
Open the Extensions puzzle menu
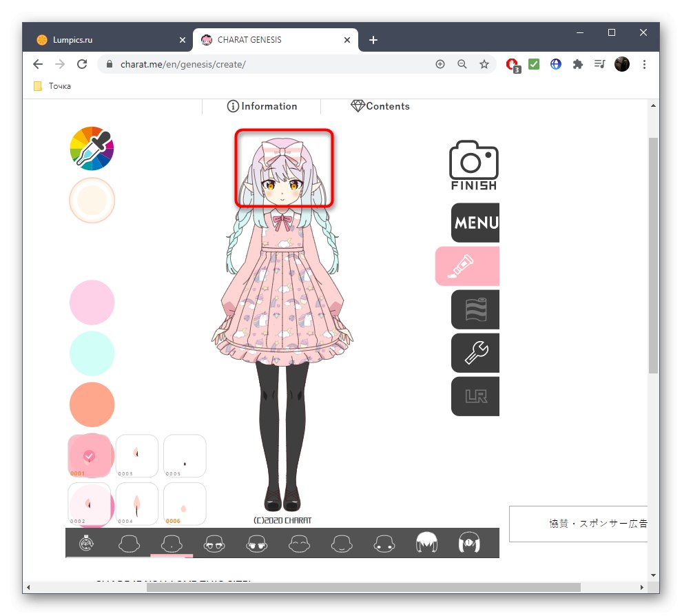pyautogui.click(x=577, y=64)
